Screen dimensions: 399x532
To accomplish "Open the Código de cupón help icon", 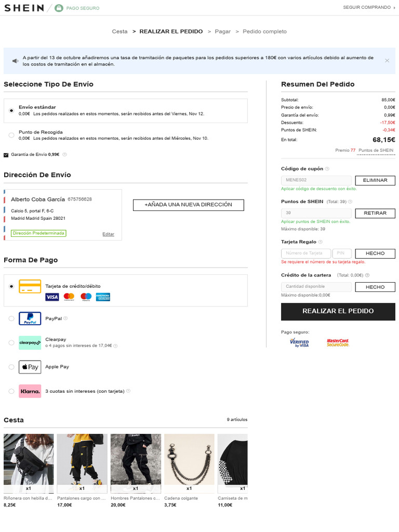I will (327, 169).
